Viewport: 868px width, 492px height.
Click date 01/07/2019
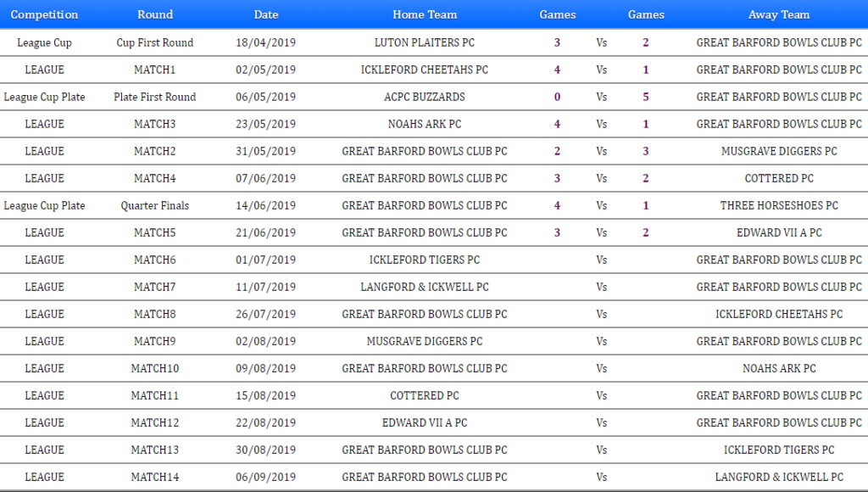(x=265, y=260)
